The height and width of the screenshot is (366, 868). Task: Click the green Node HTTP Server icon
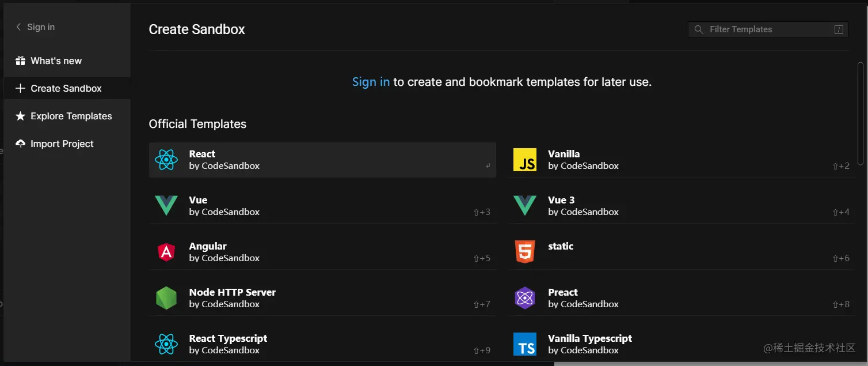point(166,298)
